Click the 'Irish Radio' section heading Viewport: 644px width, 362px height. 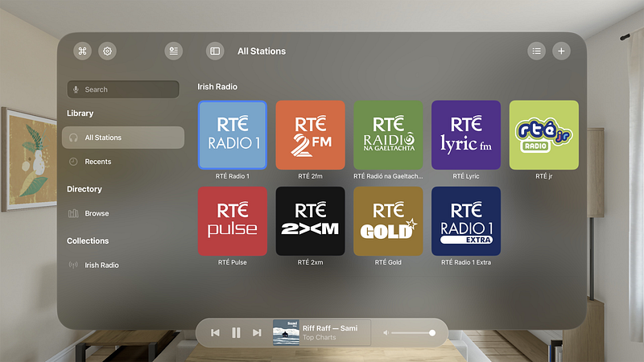point(217,87)
